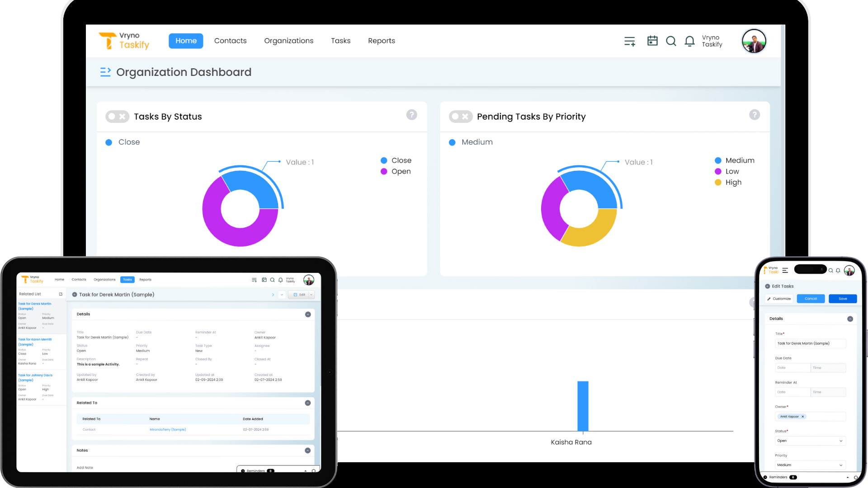Open notifications via the bell icon
The image size is (868, 488).
pos(689,41)
